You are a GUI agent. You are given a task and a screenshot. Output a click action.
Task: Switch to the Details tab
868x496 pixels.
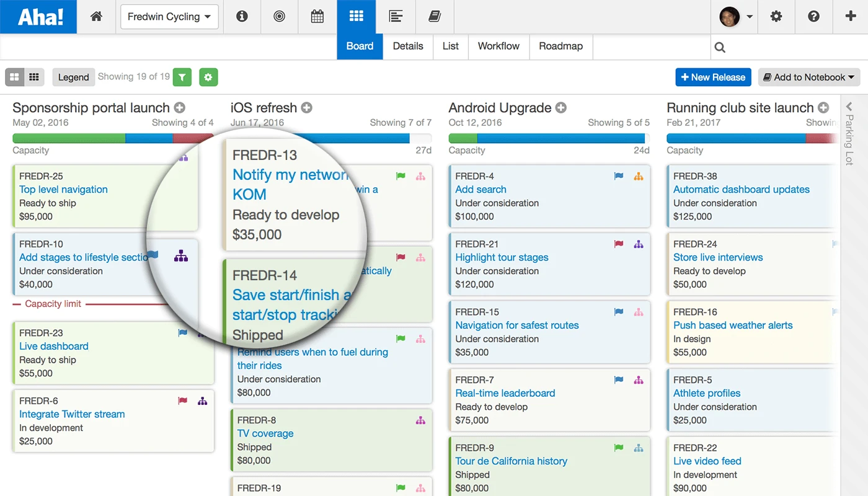pyautogui.click(x=408, y=46)
